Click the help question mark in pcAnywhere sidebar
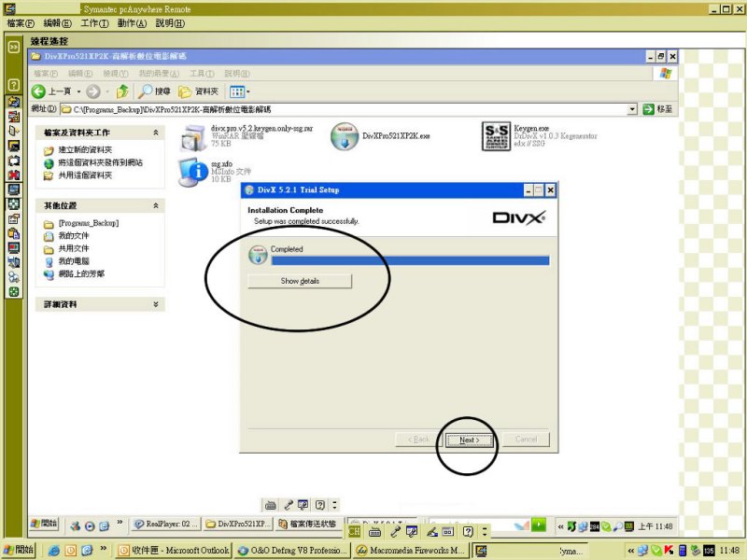Viewport: 747px width, 560px height. coord(14,85)
